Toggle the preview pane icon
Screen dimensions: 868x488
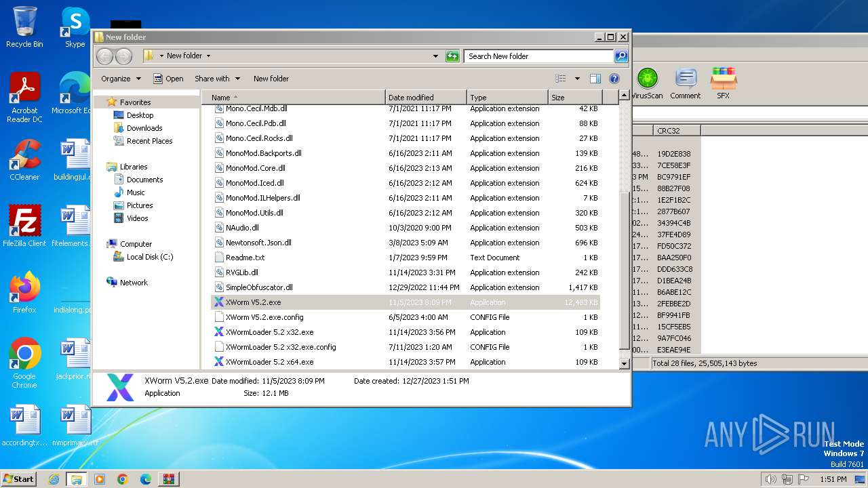(595, 79)
